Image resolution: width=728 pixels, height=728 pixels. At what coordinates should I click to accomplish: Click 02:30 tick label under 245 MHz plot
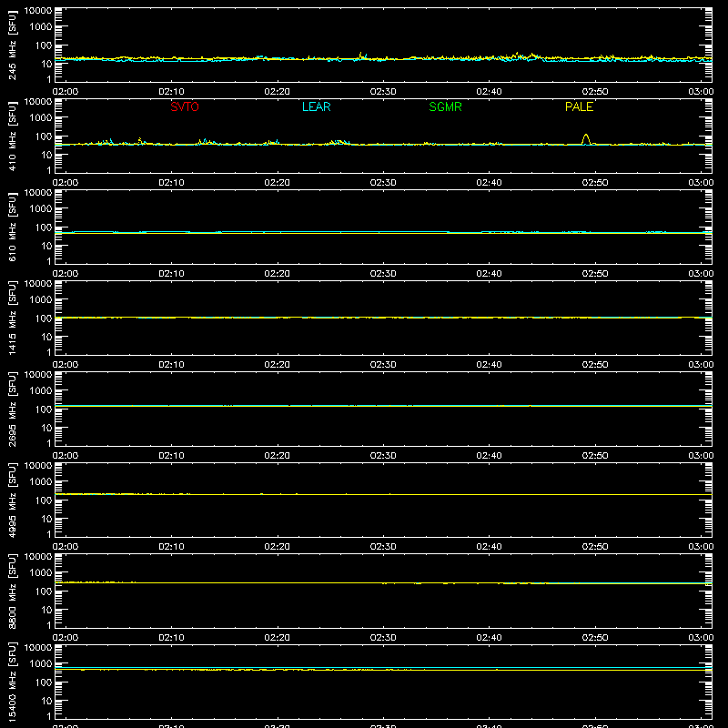(x=383, y=92)
